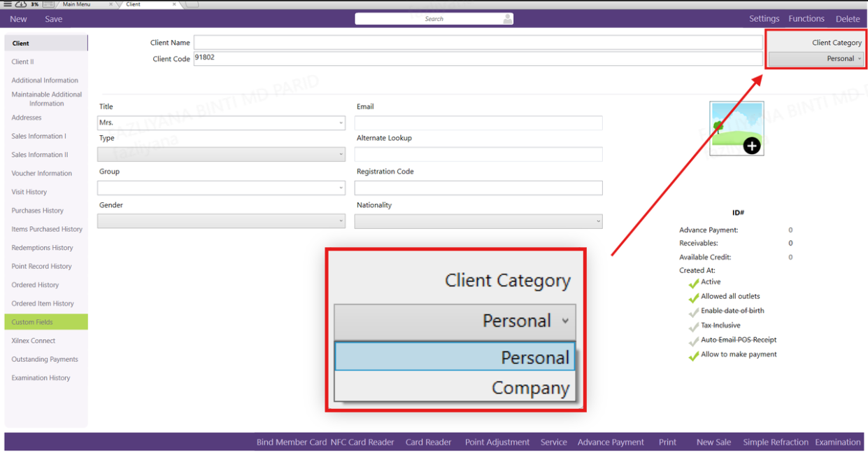The width and height of the screenshot is (868, 453).
Task: Open the Client Category dropdown
Action: coord(816,59)
